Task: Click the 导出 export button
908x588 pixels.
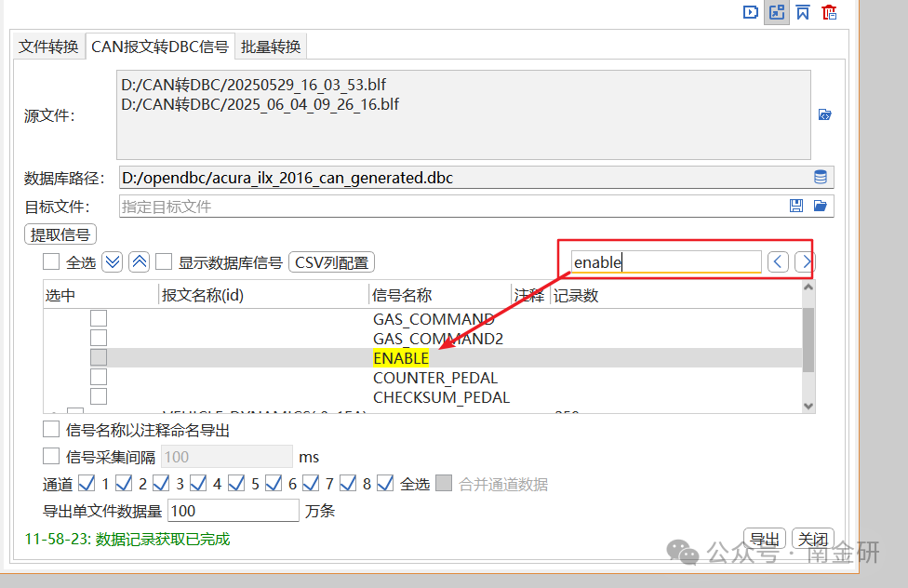Action: [765, 540]
